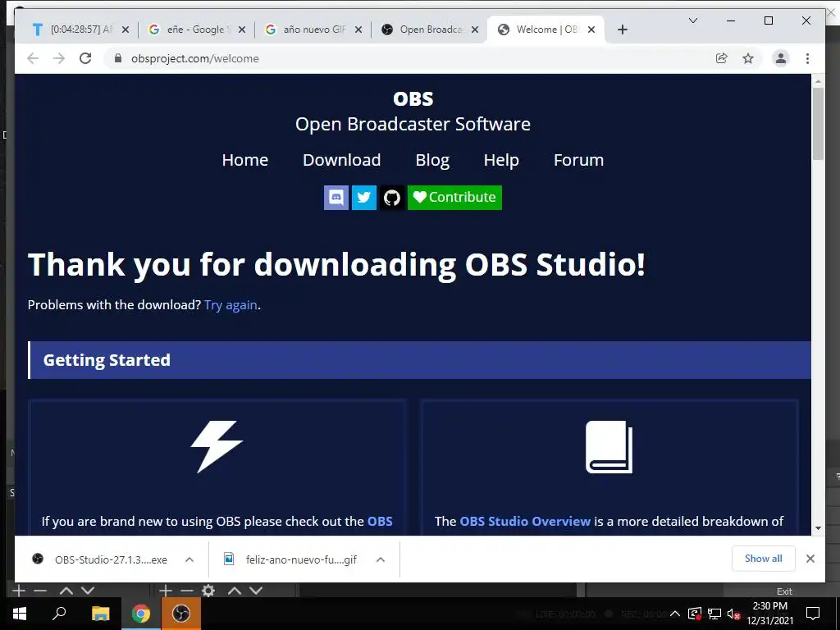Expand options for feliz-ano-nuevo gif download
Image resolution: width=840 pixels, height=630 pixels.
pos(381,559)
